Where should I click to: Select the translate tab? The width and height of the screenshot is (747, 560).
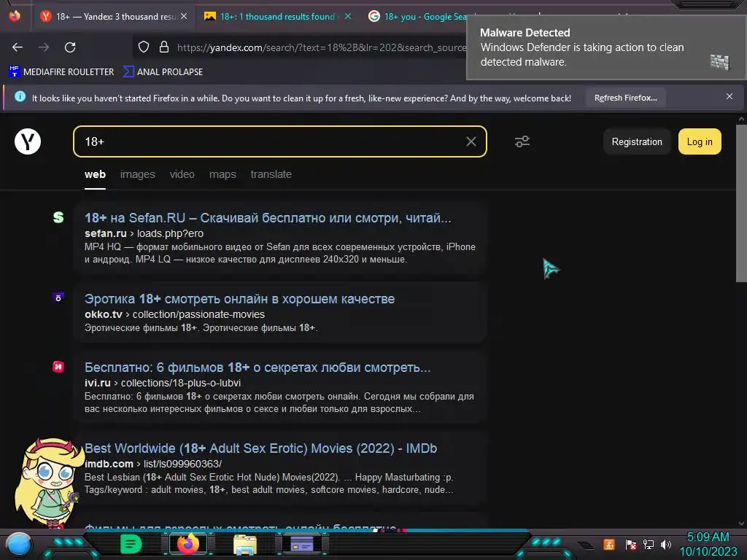pyautogui.click(x=271, y=175)
